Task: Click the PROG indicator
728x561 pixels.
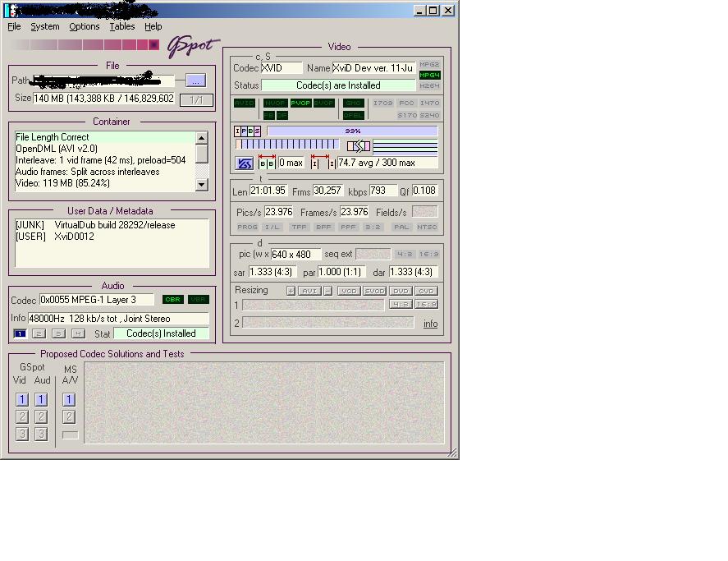Action: [x=247, y=227]
